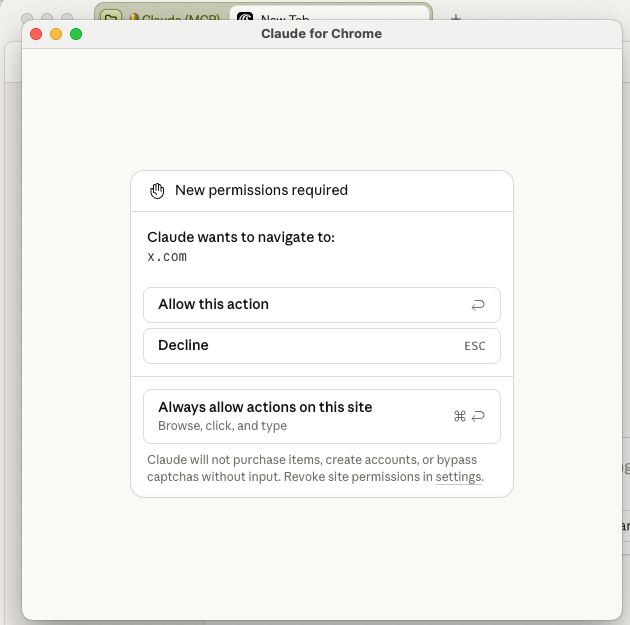Minimize the Claude for Chrome window
Screen dimensions: 630x625
tap(56, 34)
